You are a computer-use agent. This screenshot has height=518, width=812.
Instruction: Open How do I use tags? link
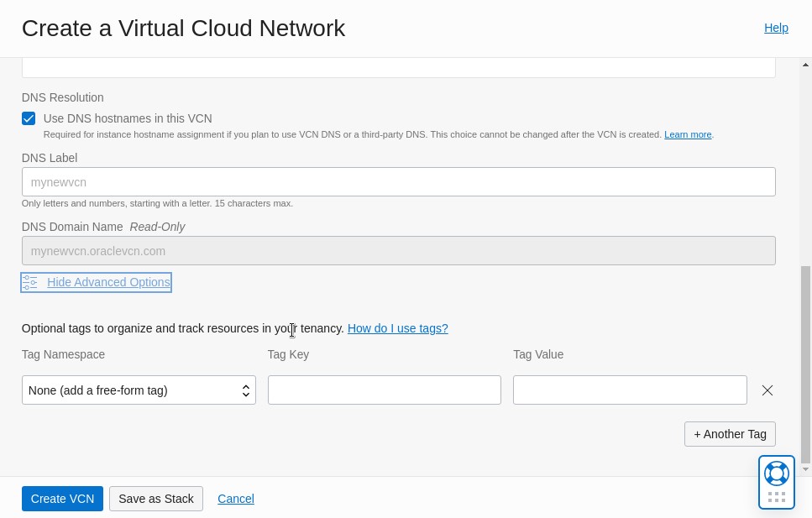(x=397, y=328)
